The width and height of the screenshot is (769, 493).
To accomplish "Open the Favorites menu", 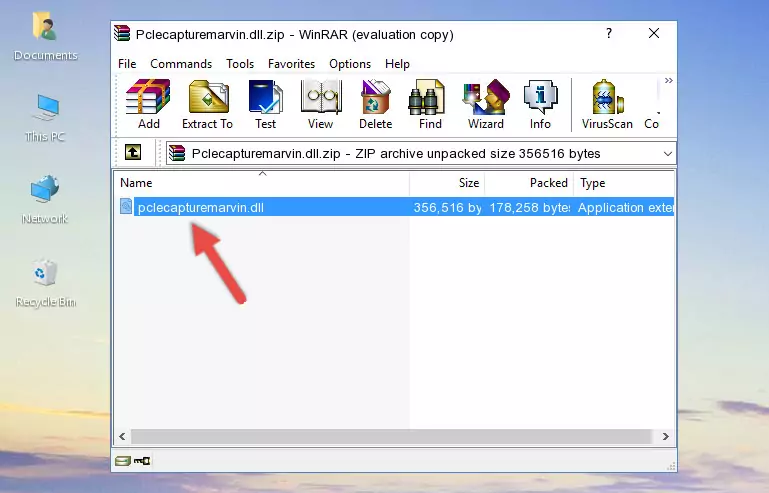I will 291,64.
